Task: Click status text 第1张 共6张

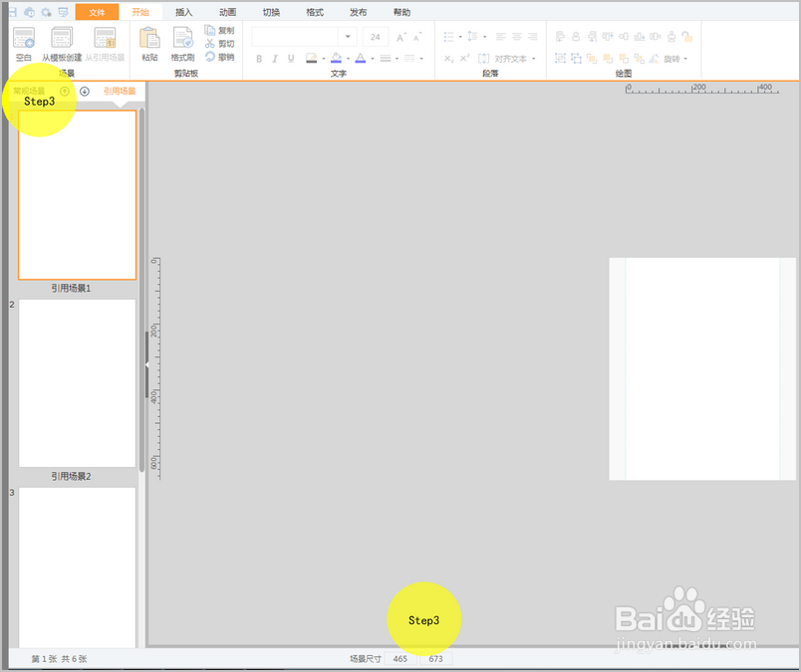Action: [x=59, y=659]
